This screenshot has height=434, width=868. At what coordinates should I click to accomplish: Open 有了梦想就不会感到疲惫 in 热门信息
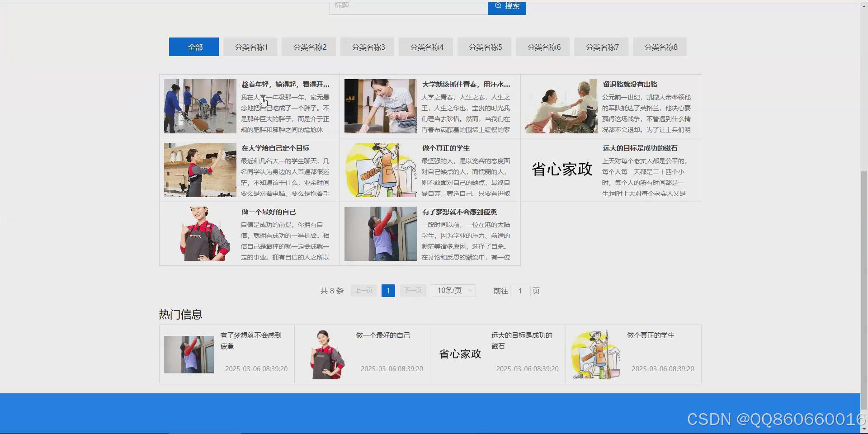pyautogui.click(x=251, y=340)
